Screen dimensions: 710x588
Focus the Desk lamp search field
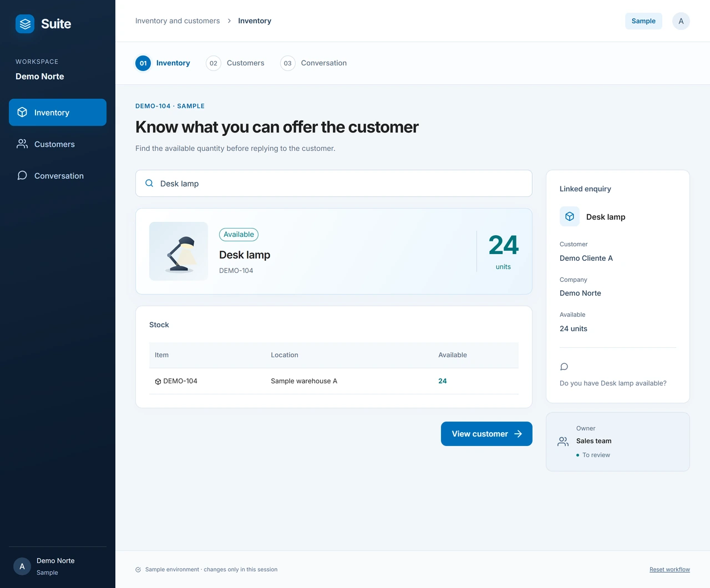point(334,184)
